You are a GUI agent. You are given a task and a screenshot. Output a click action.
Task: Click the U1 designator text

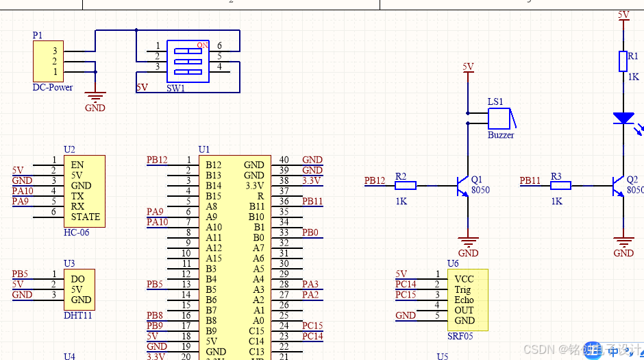tap(203, 149)
